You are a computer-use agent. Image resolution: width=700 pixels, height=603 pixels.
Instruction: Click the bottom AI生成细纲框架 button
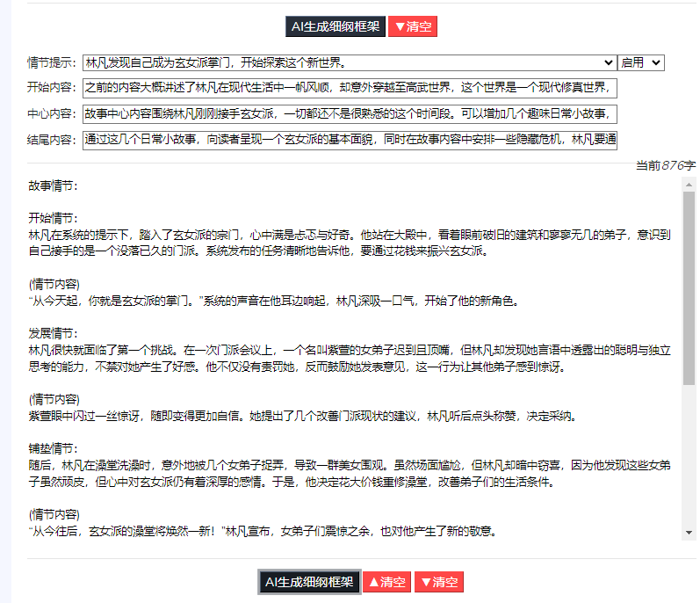tap(309, 582)
